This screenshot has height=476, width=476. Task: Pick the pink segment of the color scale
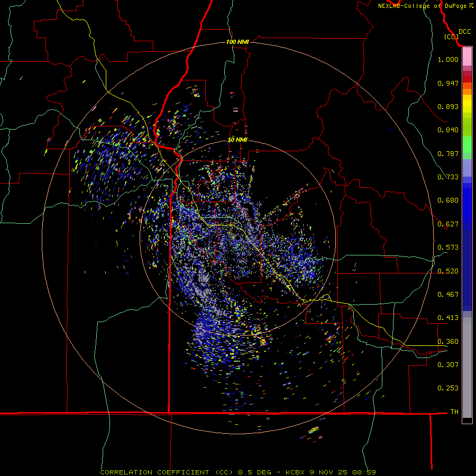pos(467,57)
